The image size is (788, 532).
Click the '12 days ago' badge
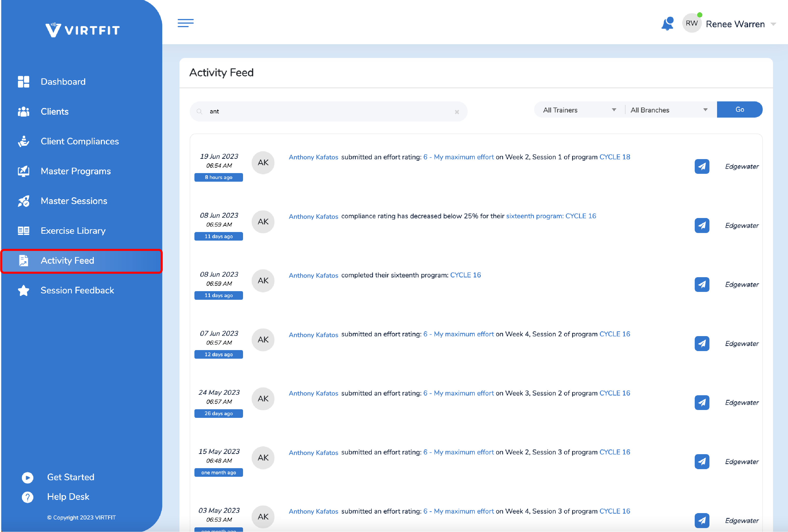(218, 354)
